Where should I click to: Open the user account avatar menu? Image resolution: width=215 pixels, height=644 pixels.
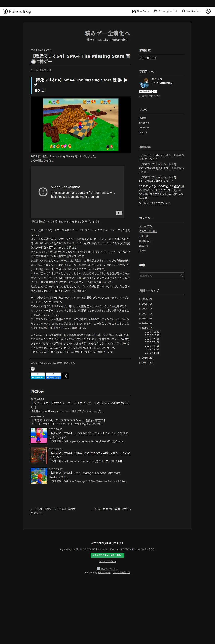click(208, 11)
